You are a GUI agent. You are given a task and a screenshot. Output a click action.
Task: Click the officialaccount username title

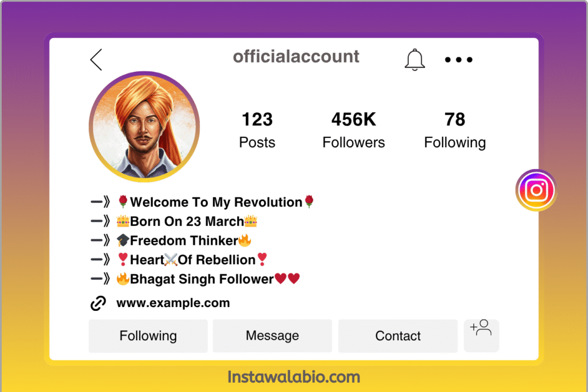pos(296,56)
